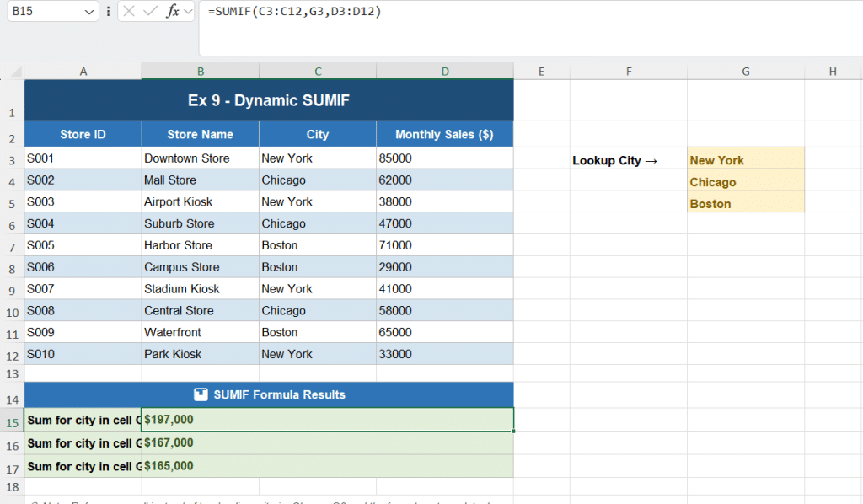Select column G header
The image size is (863, 504).
745,72
